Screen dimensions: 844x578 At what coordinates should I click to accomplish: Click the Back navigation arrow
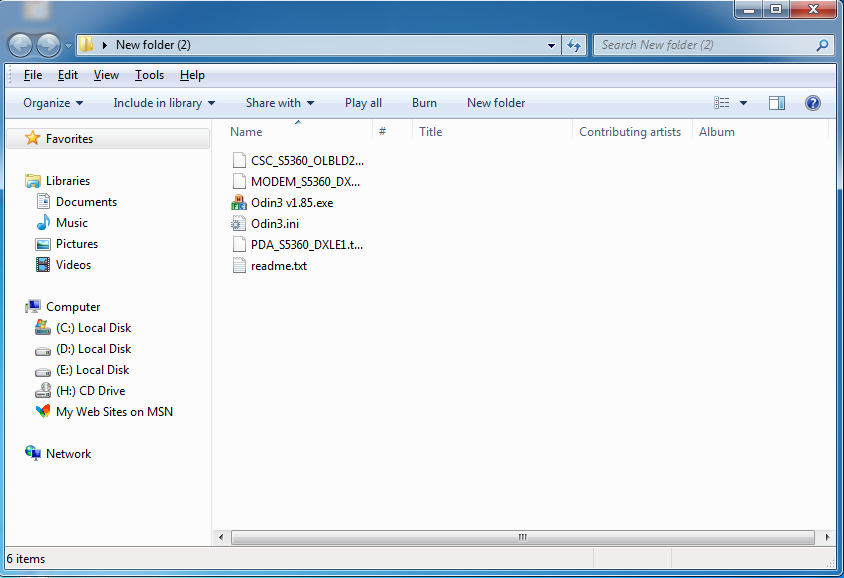pyautogui.click(x=20, y=45)
